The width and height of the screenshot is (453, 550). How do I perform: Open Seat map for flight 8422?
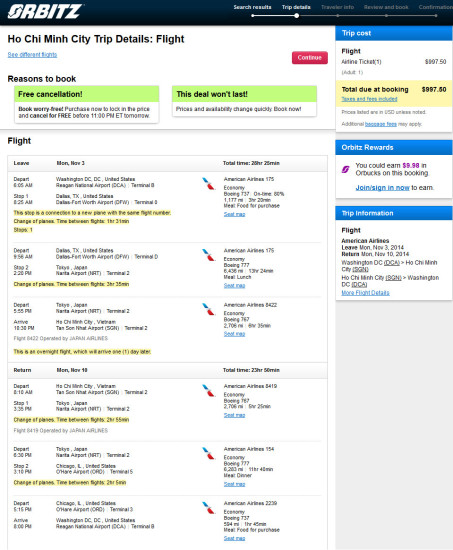(234, 334)
